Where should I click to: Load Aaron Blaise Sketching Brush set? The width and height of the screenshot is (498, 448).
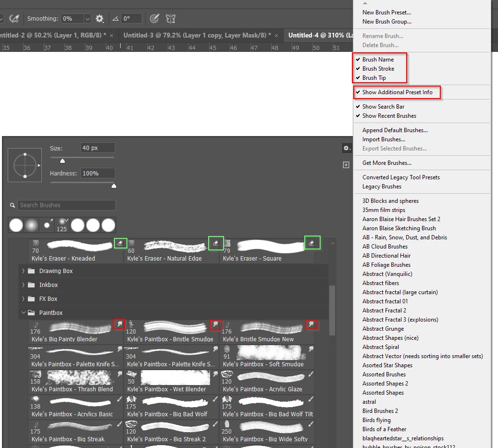399,228
